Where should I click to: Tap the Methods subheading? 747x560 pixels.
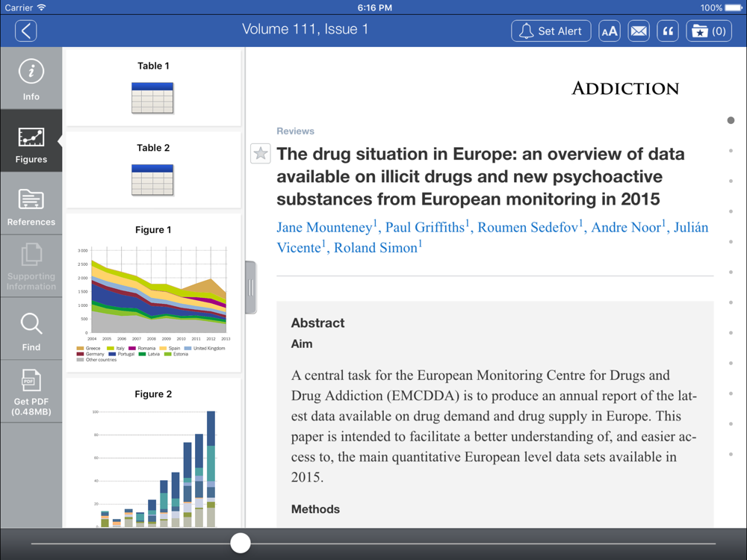pos(315,509)
